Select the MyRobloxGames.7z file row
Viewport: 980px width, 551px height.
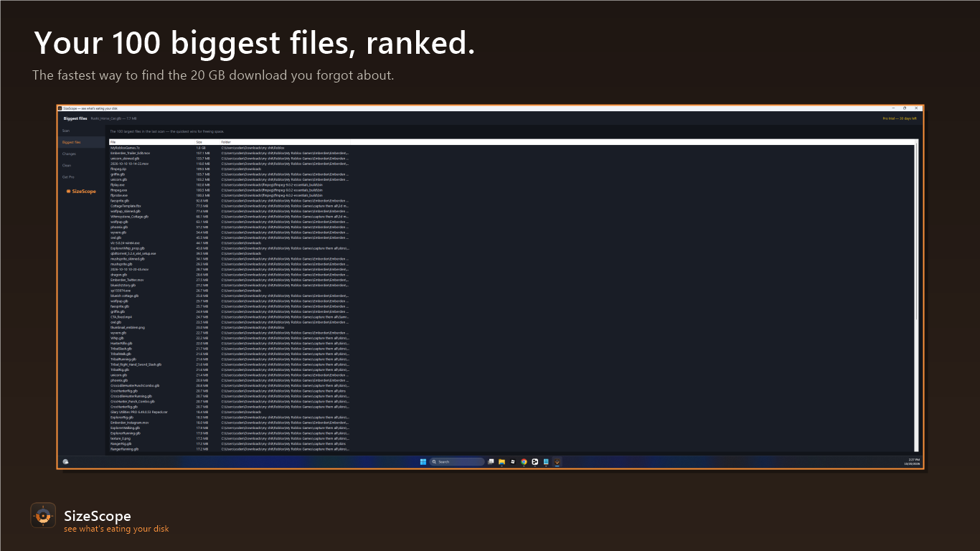[512, 148]
